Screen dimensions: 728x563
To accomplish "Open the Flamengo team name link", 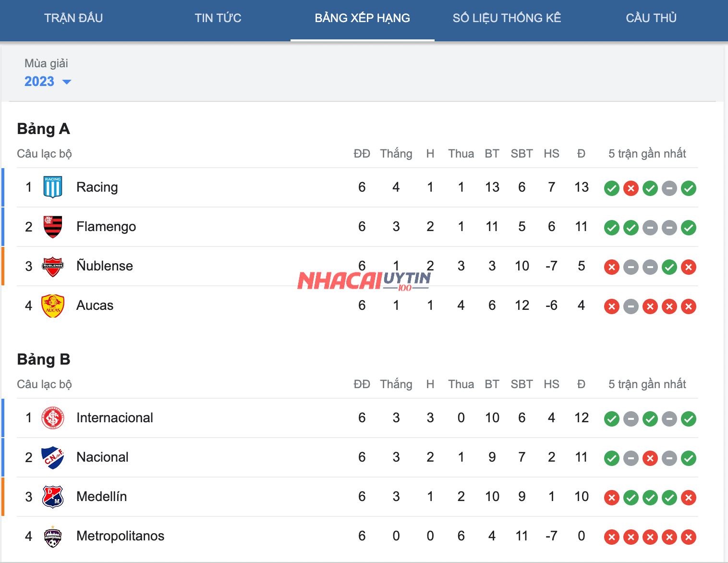I will point(106,227).
